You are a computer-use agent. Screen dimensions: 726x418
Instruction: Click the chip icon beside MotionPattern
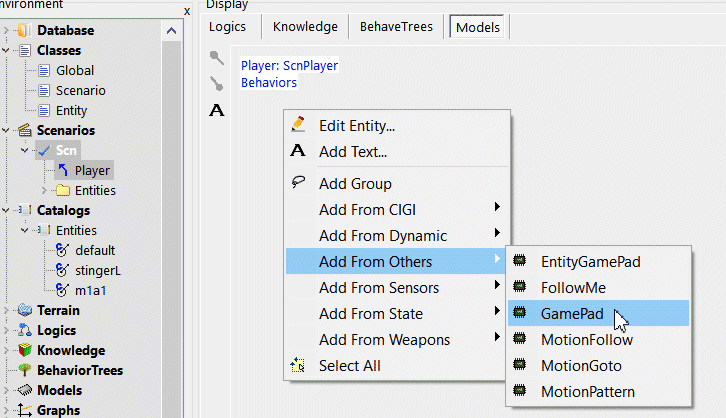click(519, 391)
